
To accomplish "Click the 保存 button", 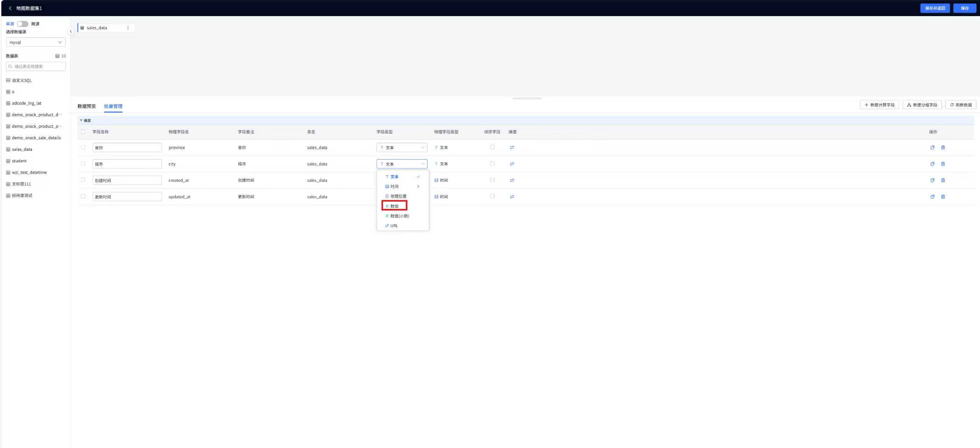I will (964, 8).
